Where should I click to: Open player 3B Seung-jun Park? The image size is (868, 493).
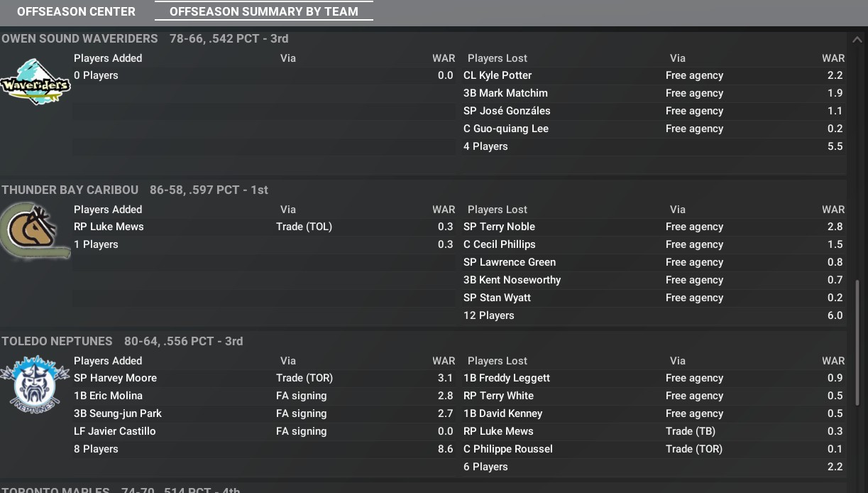point(118,413)
